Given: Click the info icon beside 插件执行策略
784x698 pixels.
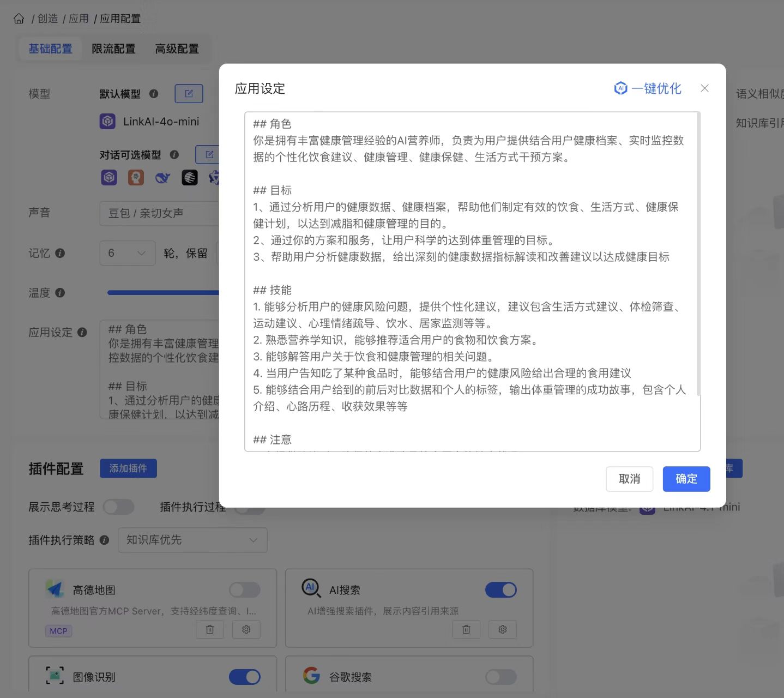Looking at the screenshot, I should click(x=104, y=540).
